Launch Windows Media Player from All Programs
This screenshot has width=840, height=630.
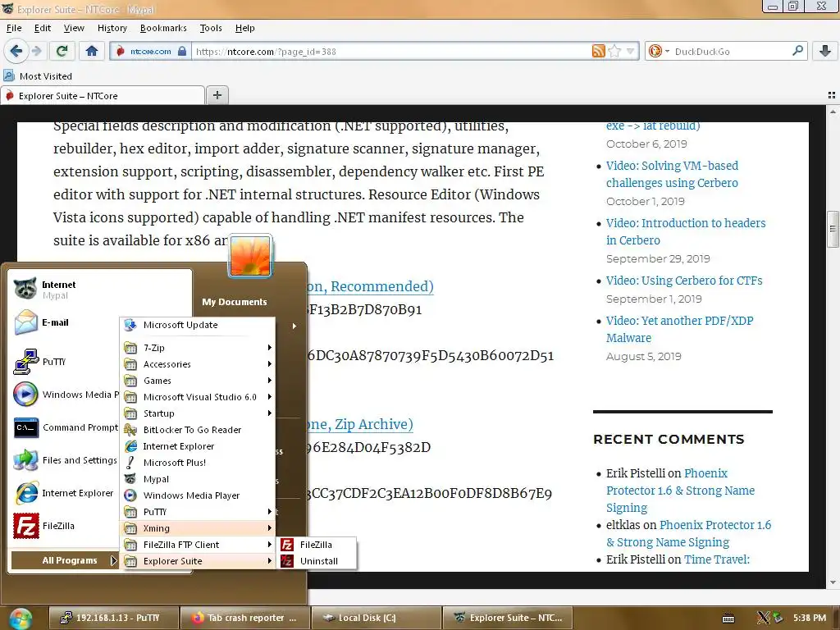pyautogui.click(x=197, y=495)
